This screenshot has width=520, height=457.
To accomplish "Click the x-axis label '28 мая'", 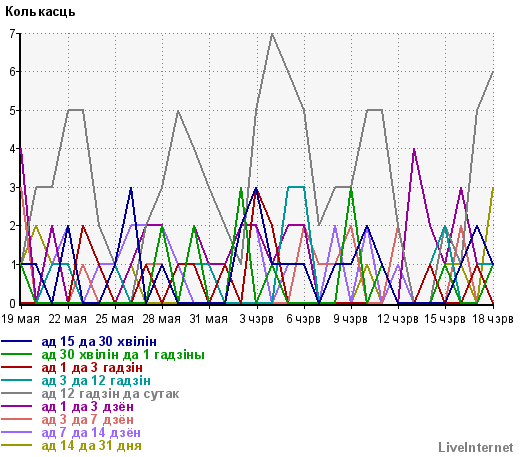I will click(x=162, y=319).
